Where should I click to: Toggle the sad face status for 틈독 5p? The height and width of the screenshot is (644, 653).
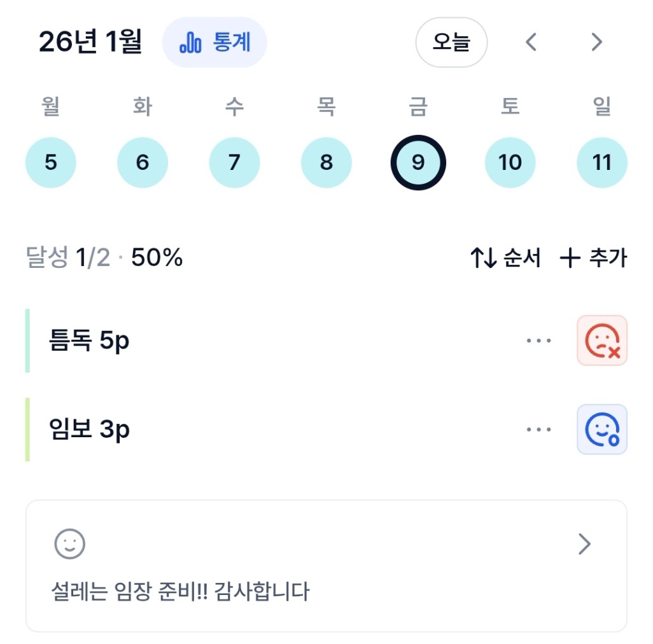click(601, 340)
